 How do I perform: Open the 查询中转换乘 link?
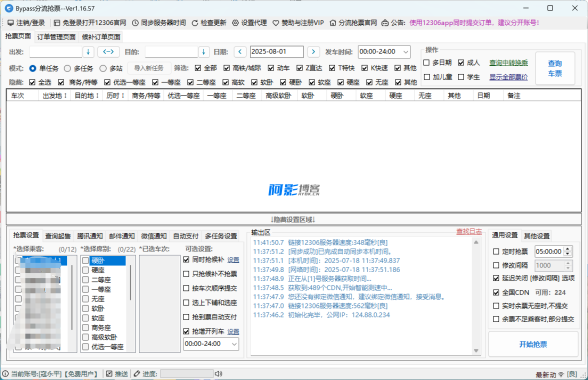pos(508,63)
